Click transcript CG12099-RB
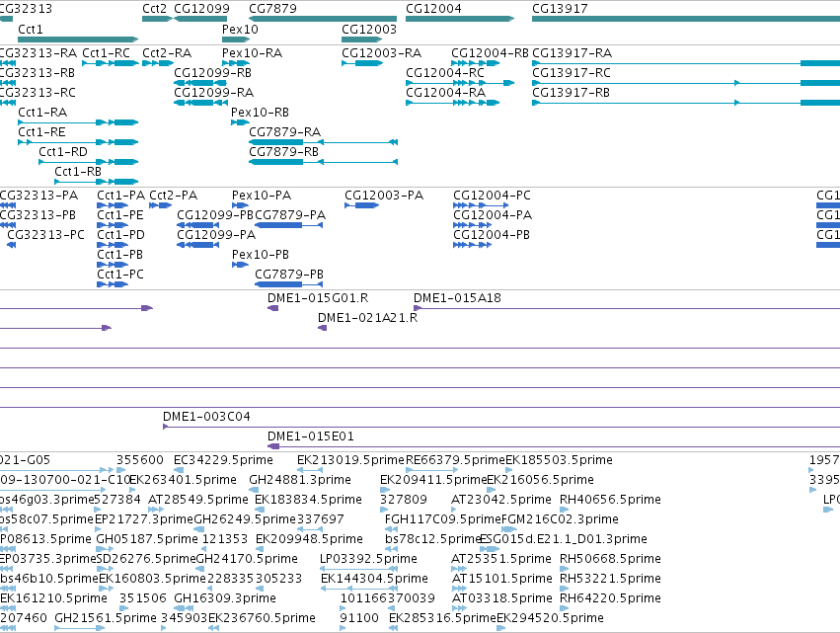The height and width of the screenshot is (633, 840). click(x=200, y=83)
